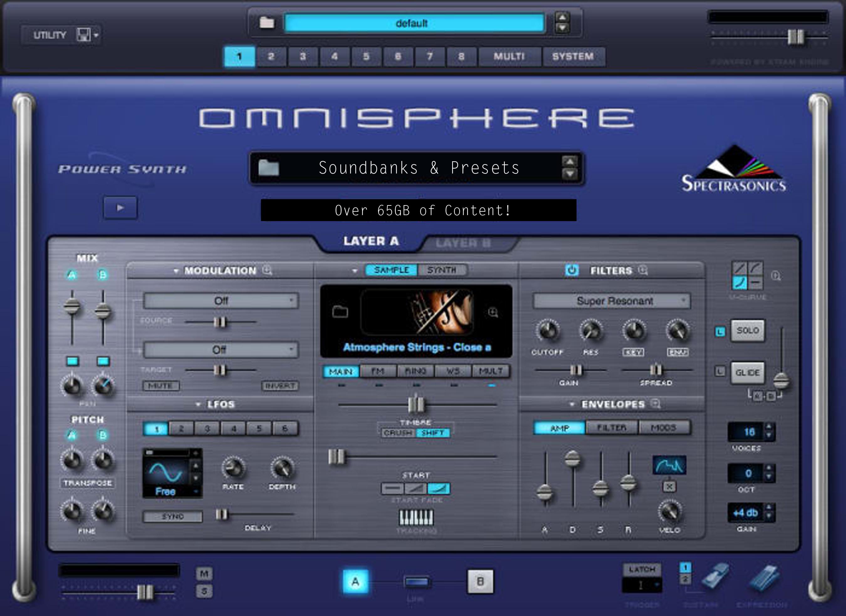Click the Mix layer A fader handle
846x616 pixels.
point(72,307)
